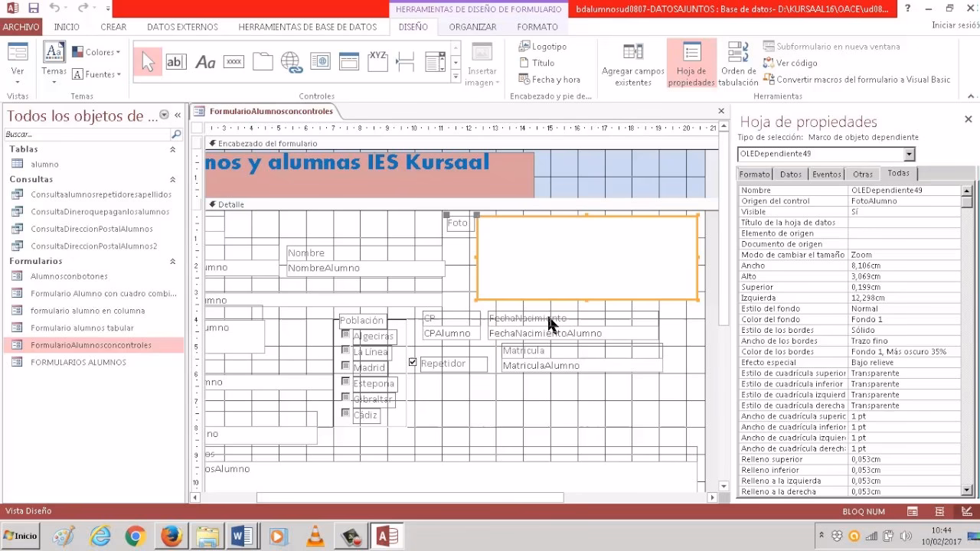Viewport: 980px width, 551px height.
Task: Open the Formato tab in property sheet
Action: (754, 174)
